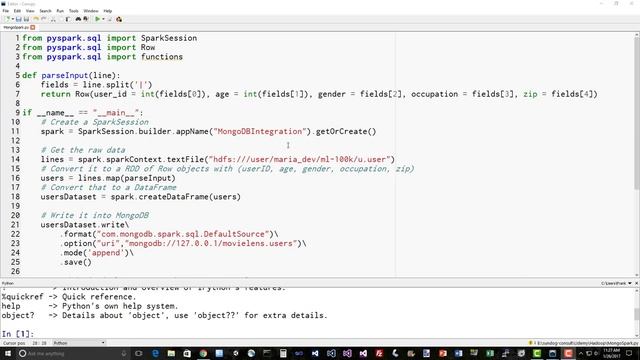Open Google Chrome from taskbar
Image resolution: width=640 pixels, height=360 pixels.
tap(203, 353)
